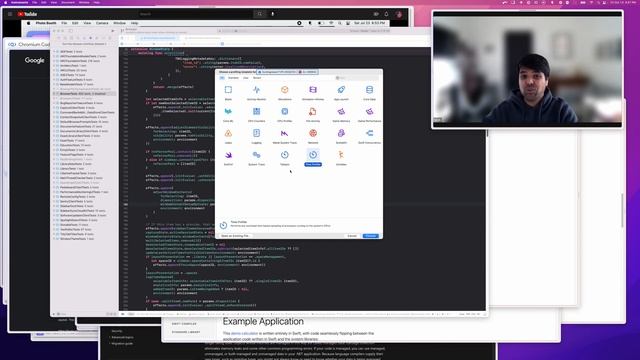Select the Allocations template

click(x=284, y=93)
